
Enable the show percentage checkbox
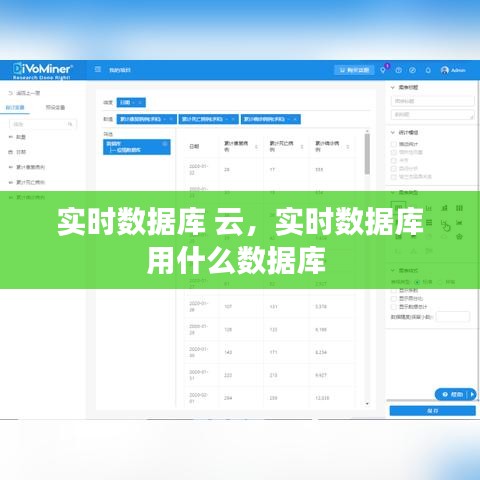click(394, 298)
